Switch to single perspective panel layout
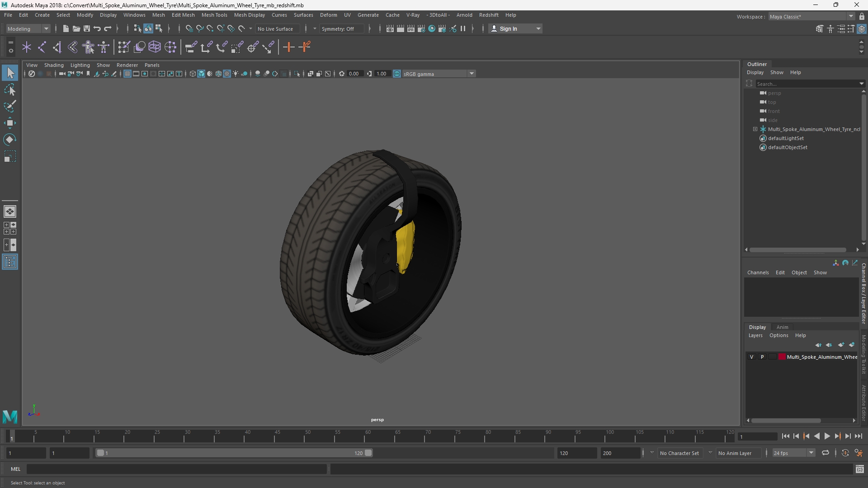Viewport: 868px width, 488px height. 10,211
